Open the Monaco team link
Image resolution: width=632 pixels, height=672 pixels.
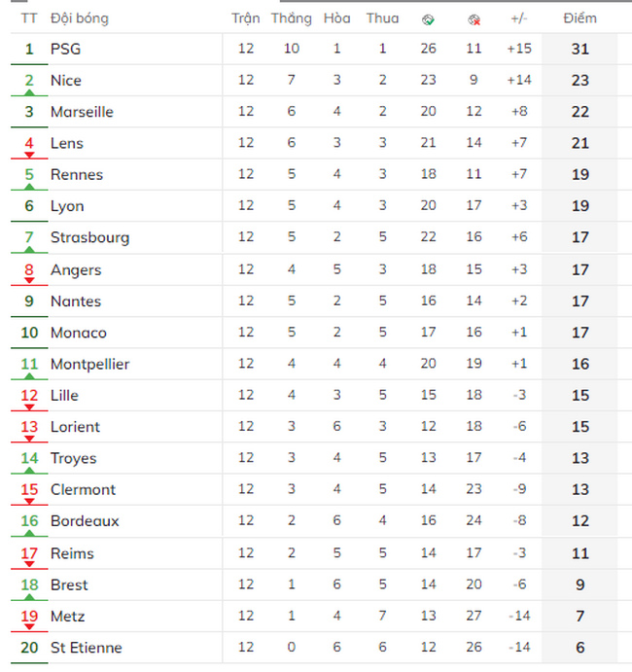pyautogui.click(x=79, y=333)
